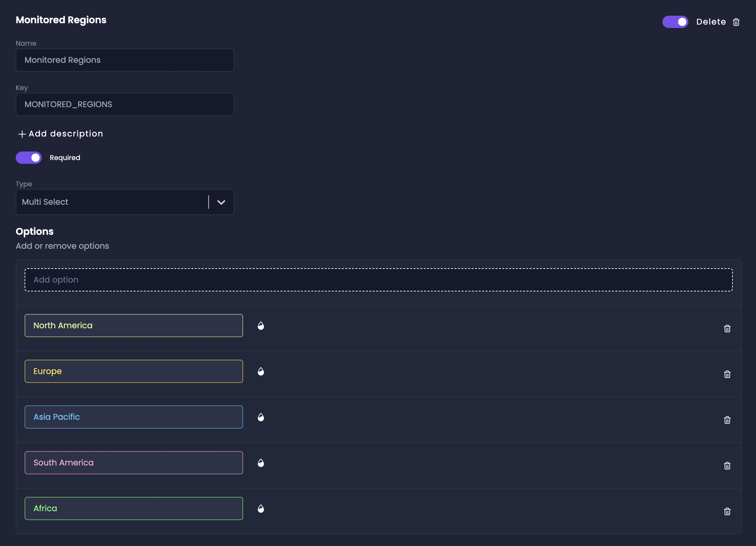Toggle the Required switch off
The height and width of the screenshot is (546, 756).
29,158
